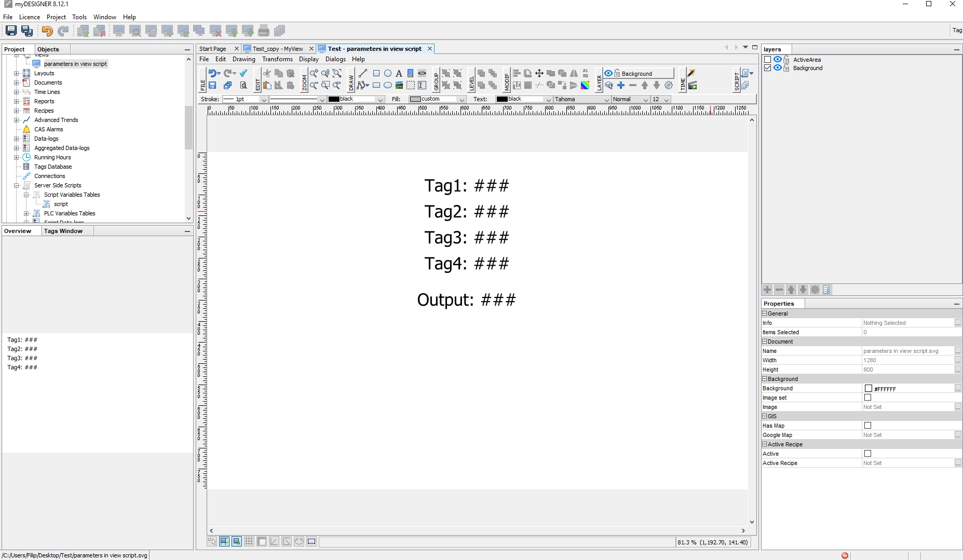Toggle the Active recipe checkbox

(x=867, y=454)
